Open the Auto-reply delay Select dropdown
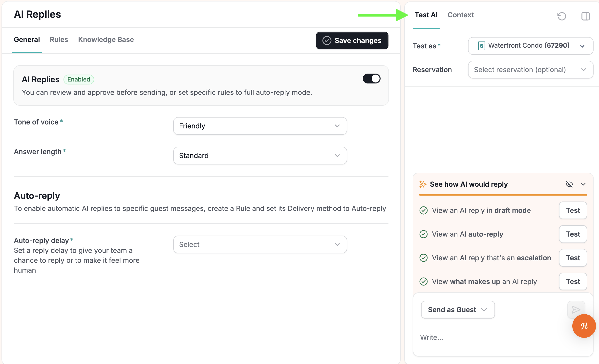This screenshot has height=364, width=599. (260, 244)
